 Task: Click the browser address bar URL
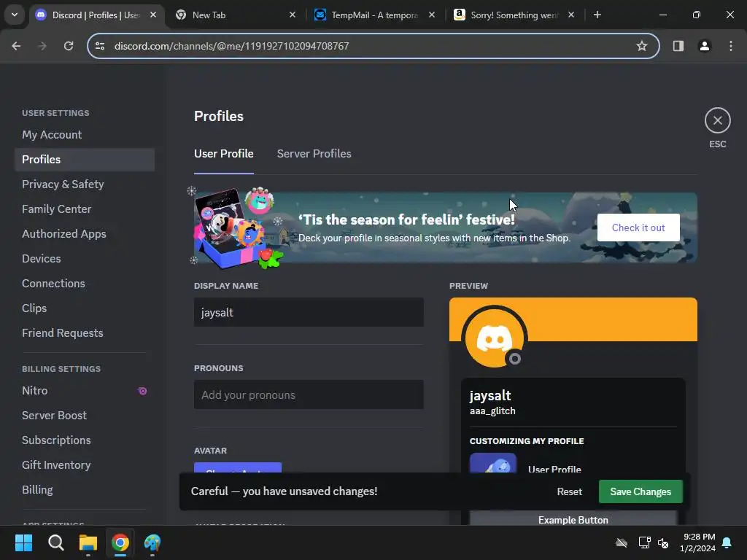(231, 46)
